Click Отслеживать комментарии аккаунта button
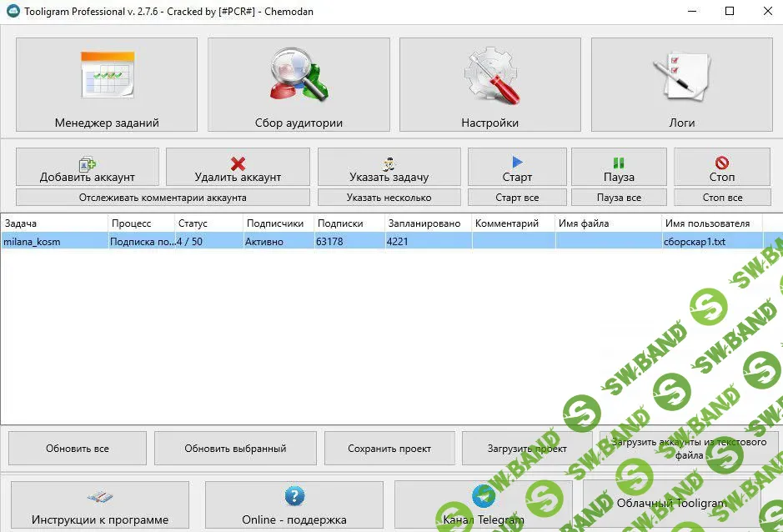Viewport: 783px width, 532px height. pos(163,198)
